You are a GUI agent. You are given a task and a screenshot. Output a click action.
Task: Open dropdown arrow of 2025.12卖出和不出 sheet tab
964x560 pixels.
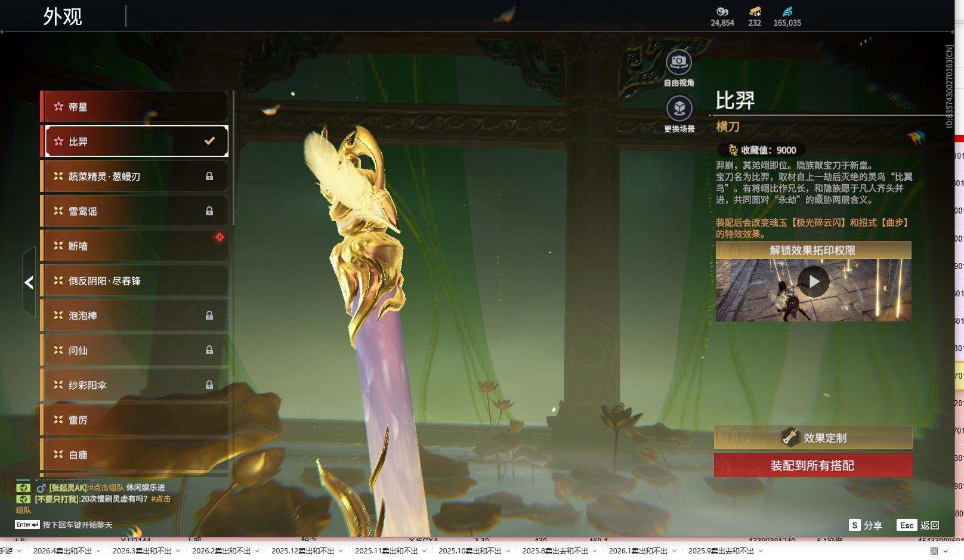[341, 551]
